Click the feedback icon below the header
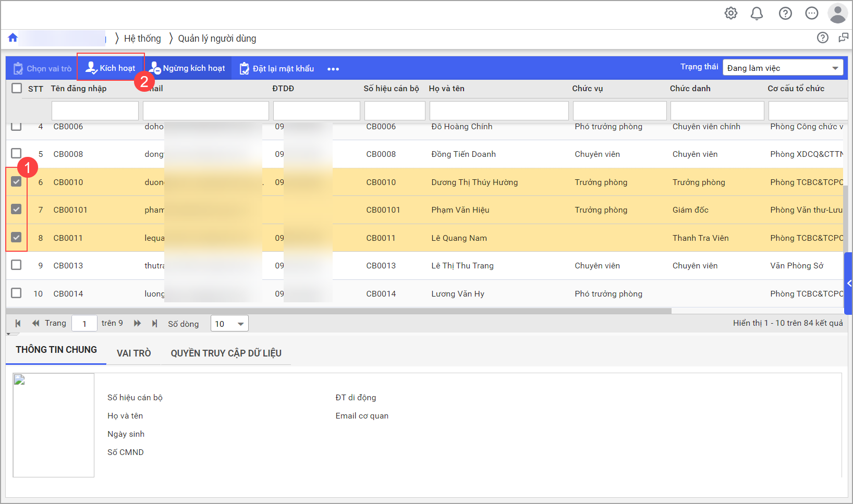 [x=843, y=38]
